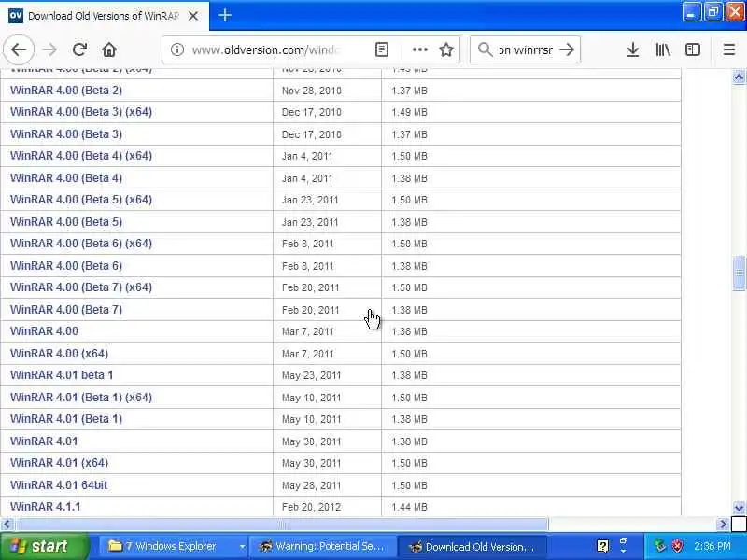Open WinRAR 4.00 (Beta 6) link

pyautogui.click(x=66, y=266)
